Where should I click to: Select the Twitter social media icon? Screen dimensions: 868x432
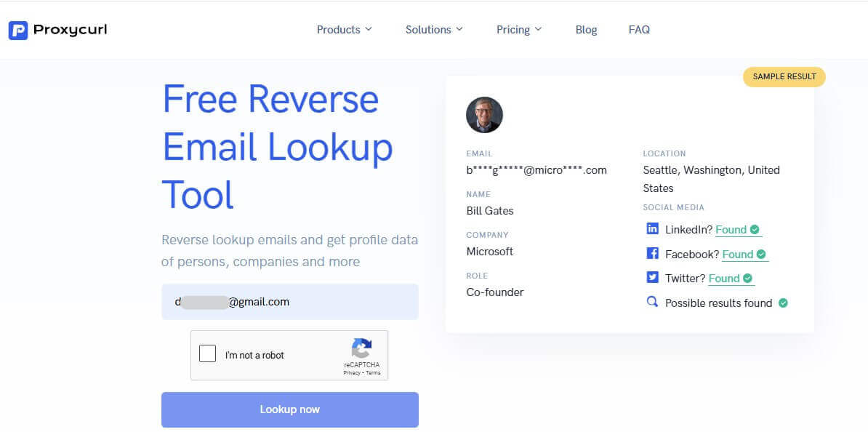coord(653,277)
